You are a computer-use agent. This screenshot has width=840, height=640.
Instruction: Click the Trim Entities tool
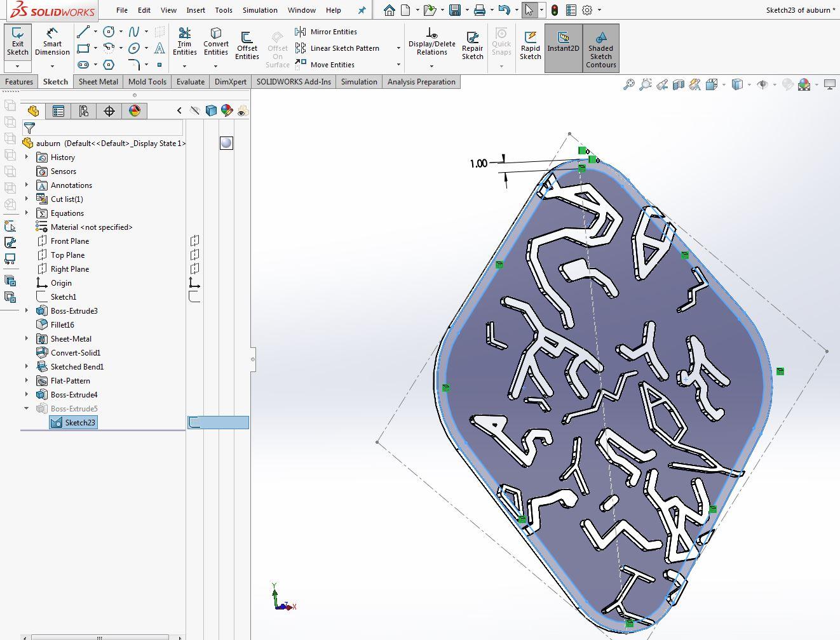184,42
